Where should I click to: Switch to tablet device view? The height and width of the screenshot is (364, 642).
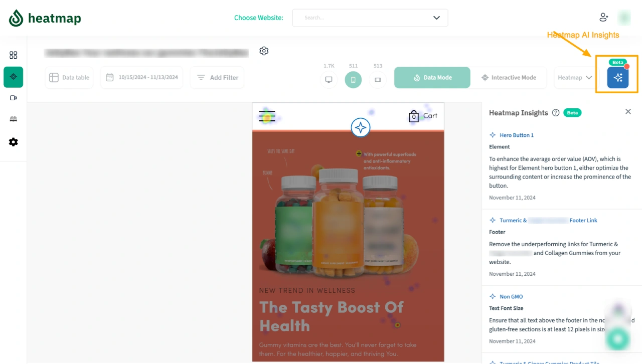(378, 80)
